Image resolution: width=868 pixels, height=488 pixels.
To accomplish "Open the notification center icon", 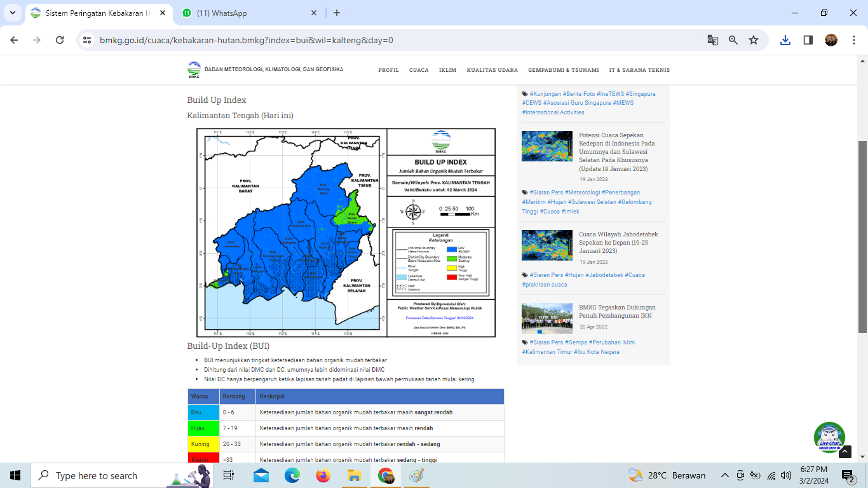I will coord(848,475).
